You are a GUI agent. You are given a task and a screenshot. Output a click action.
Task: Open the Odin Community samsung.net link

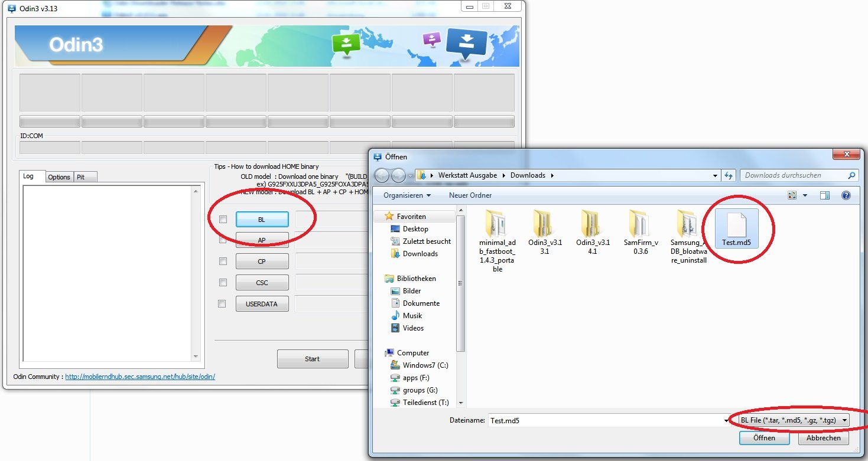pos(140,377)
